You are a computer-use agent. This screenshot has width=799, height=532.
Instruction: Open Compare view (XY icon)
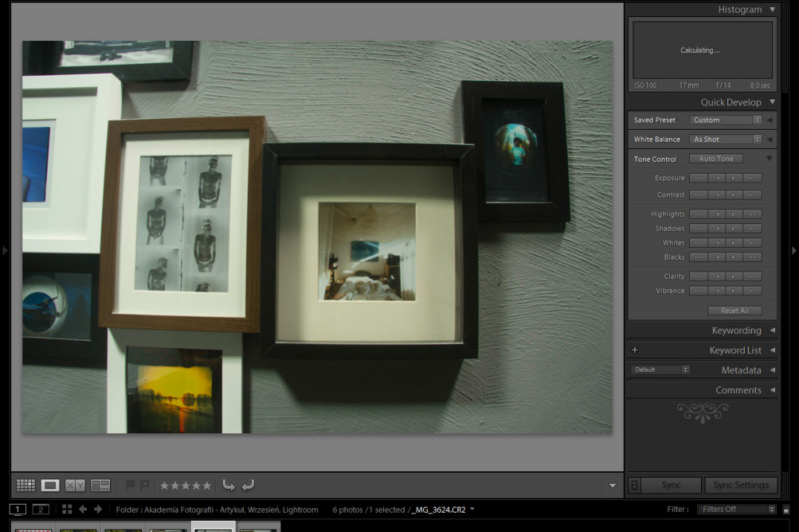tap(75, 485)
